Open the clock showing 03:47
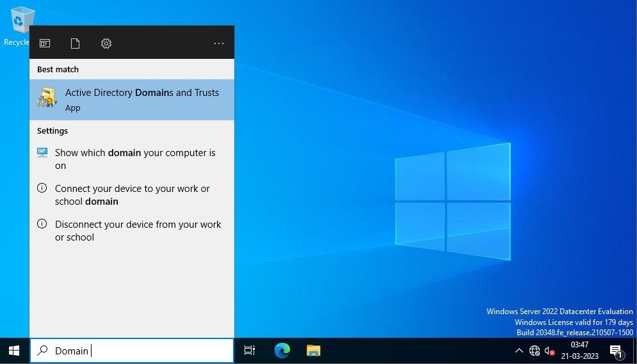The width and height of the screenshot is (637, 364). point(580,351)
